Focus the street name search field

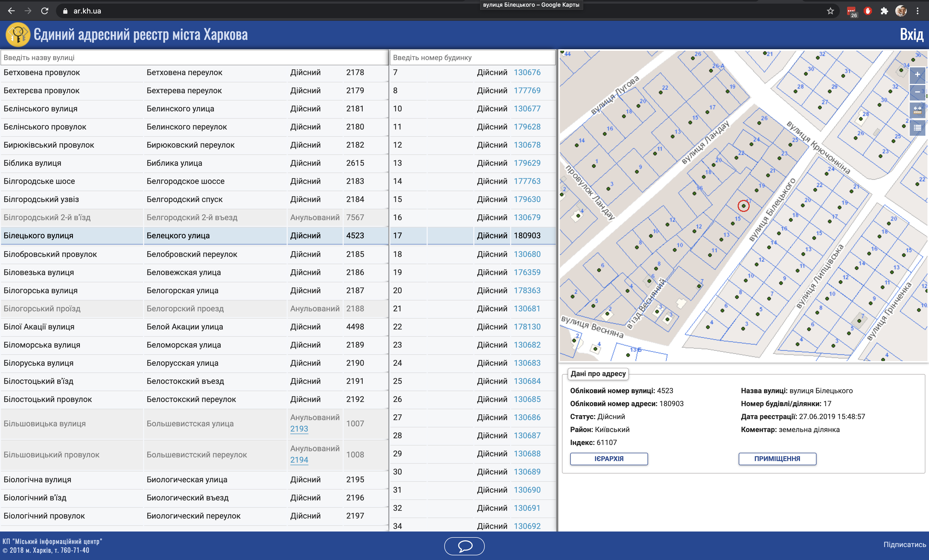tap(194, 58)
